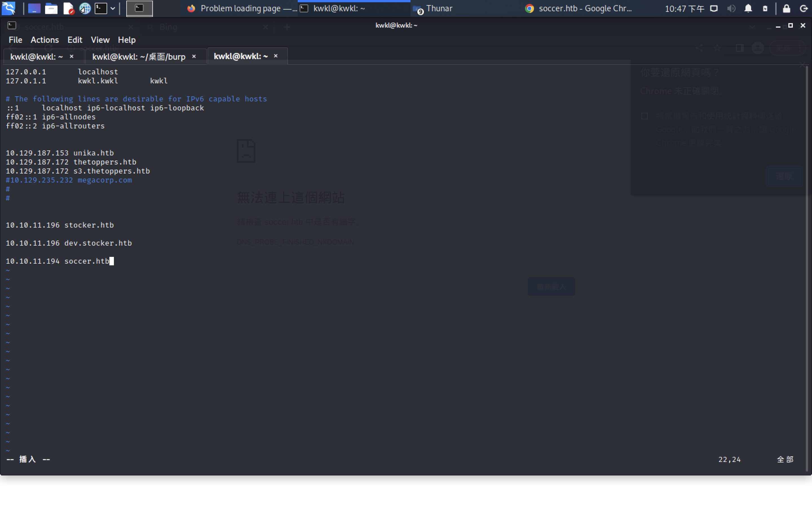Screen dimensions: 812x507
Task: Close the burp terminal tab
Action: pyautogui.click(x=194, y=56)
